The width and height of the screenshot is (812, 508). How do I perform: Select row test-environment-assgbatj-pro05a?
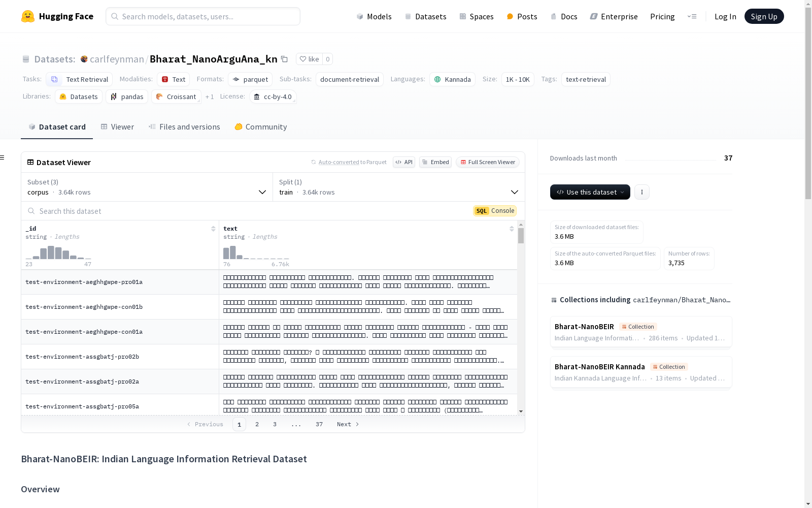pos(269,405)
